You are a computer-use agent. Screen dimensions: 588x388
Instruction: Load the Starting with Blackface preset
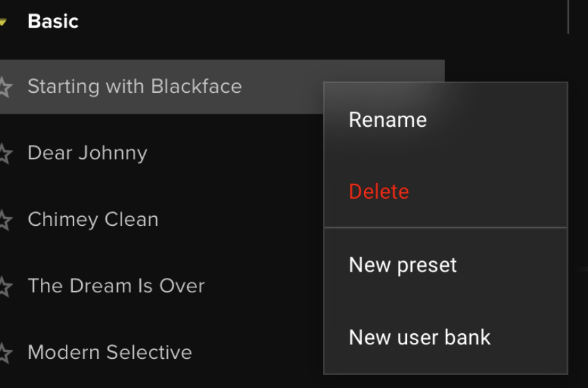[135, 87]
